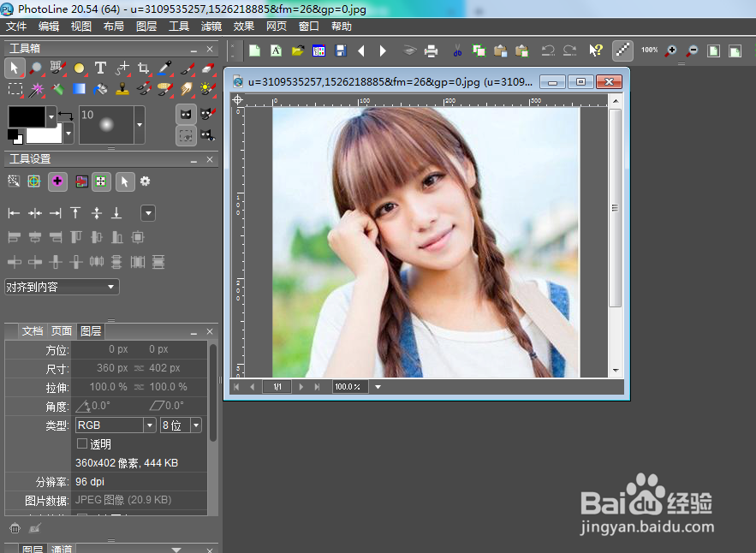Viewport: 756px width, 553px height.
Task: Click the context help pointer question icon
Action: 596,51
